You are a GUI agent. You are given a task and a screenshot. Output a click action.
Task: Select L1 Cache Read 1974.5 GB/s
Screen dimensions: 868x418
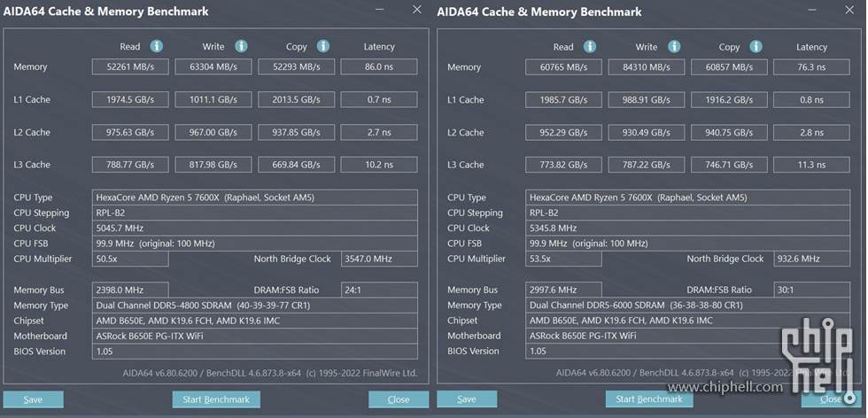130,100
